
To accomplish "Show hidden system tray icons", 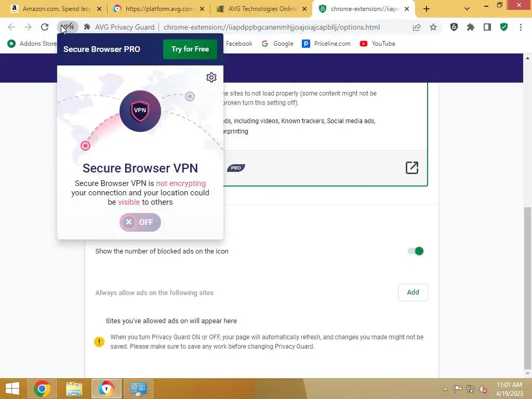I will (x=445, y=389).
